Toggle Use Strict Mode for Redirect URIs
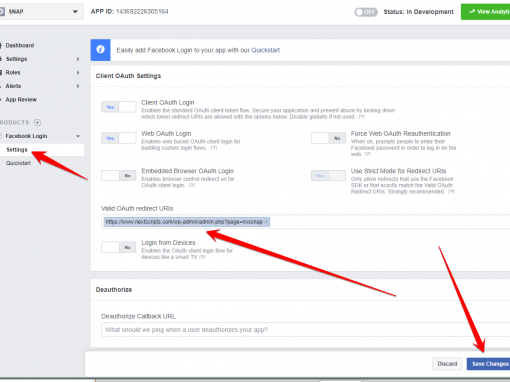 tap(328, 175)
